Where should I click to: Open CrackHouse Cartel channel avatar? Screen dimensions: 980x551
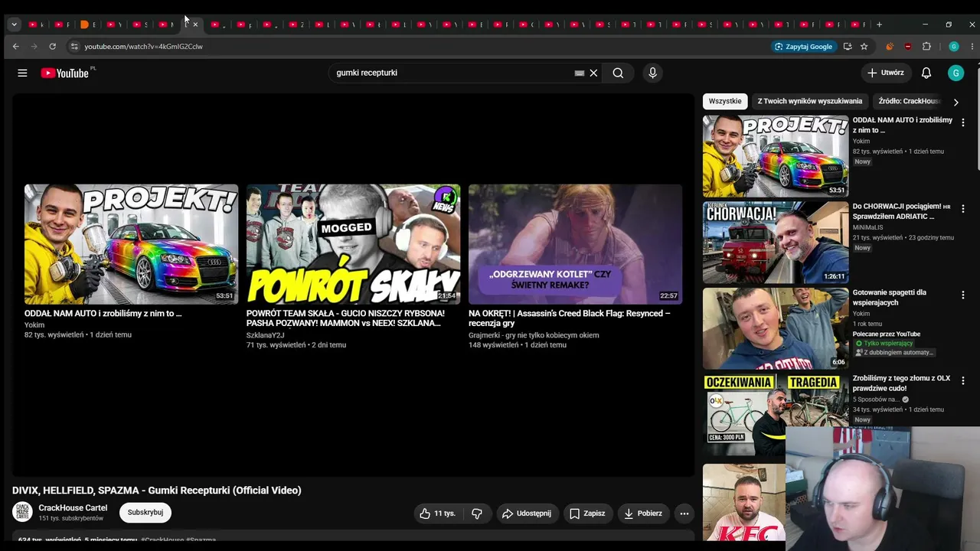(x=23, y=513)
